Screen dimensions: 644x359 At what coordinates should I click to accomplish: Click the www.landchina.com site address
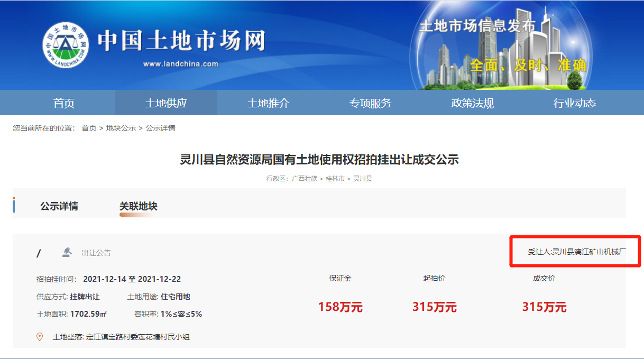pyautogui.click(x=180, y=64)
